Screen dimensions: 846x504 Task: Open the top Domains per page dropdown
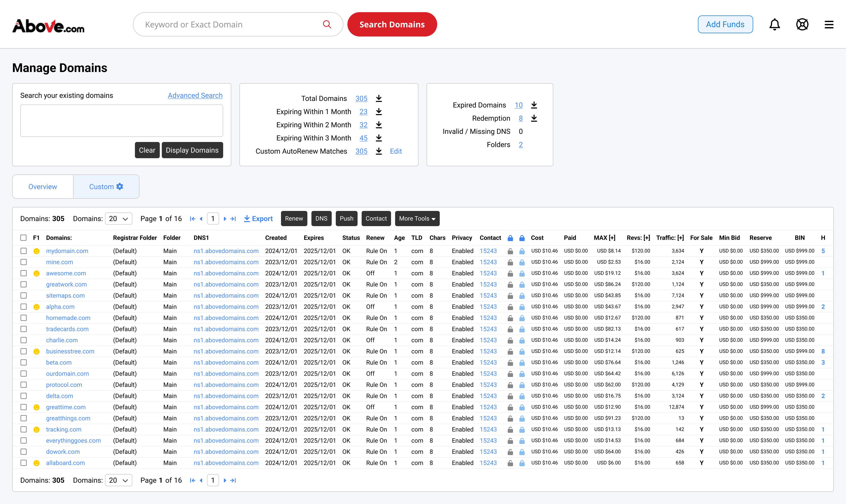pyautogui.click(x=118, y=219)
